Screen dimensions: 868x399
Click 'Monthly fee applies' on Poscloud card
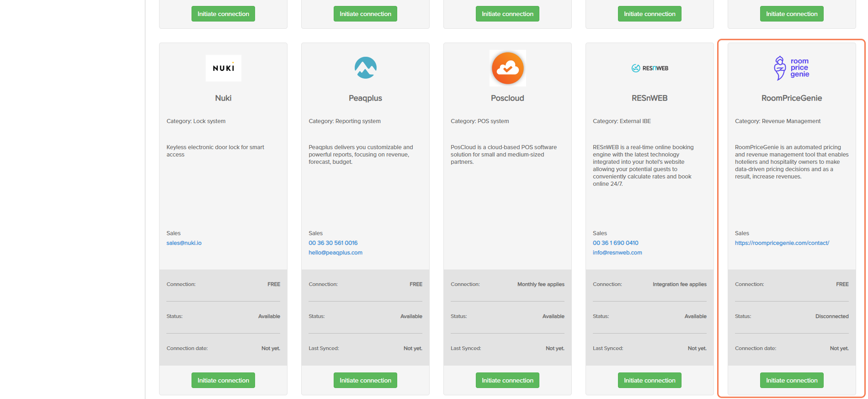541,284
